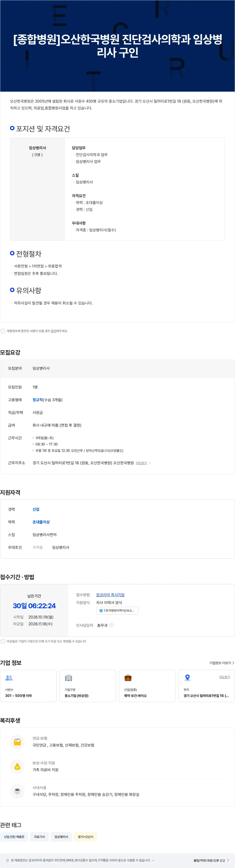Click the 08:30 ~ 17:30 working hours line
The image size is (235, 868).
pyautogui.click(x=47, y=444)
